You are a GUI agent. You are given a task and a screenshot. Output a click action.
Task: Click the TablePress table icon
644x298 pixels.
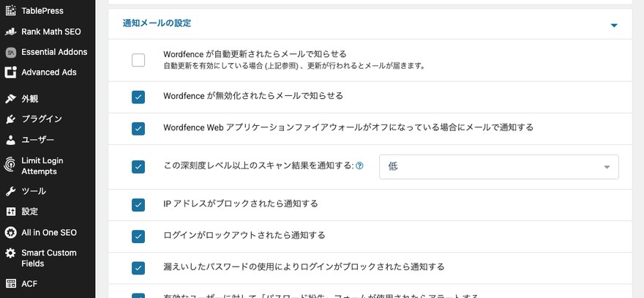coord(11,11)
